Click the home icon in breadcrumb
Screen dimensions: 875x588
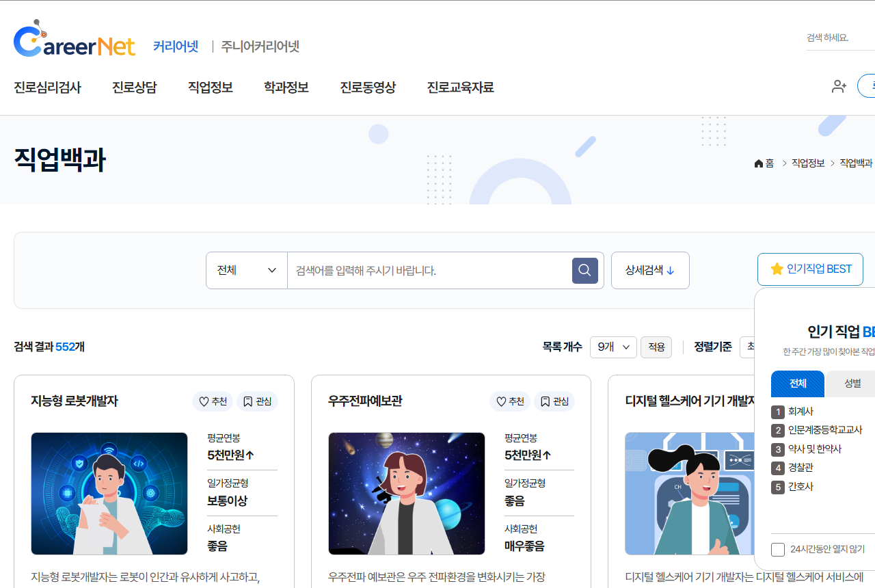[759, 163]
